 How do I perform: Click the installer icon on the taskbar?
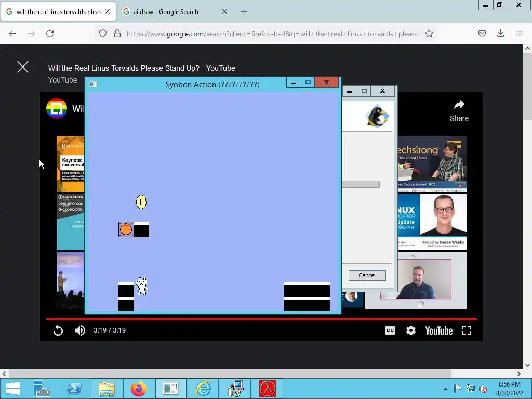coord(235,389)
